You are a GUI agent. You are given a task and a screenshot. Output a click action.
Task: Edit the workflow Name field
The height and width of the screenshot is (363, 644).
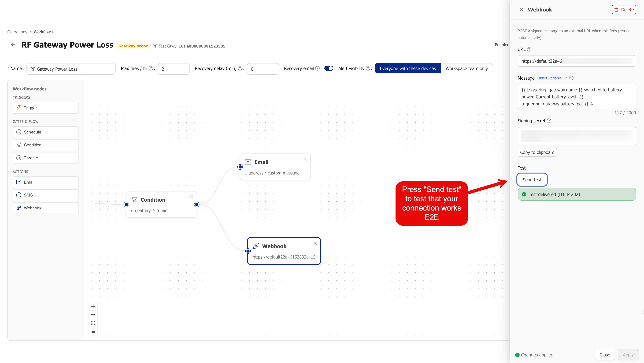(71, 69)
